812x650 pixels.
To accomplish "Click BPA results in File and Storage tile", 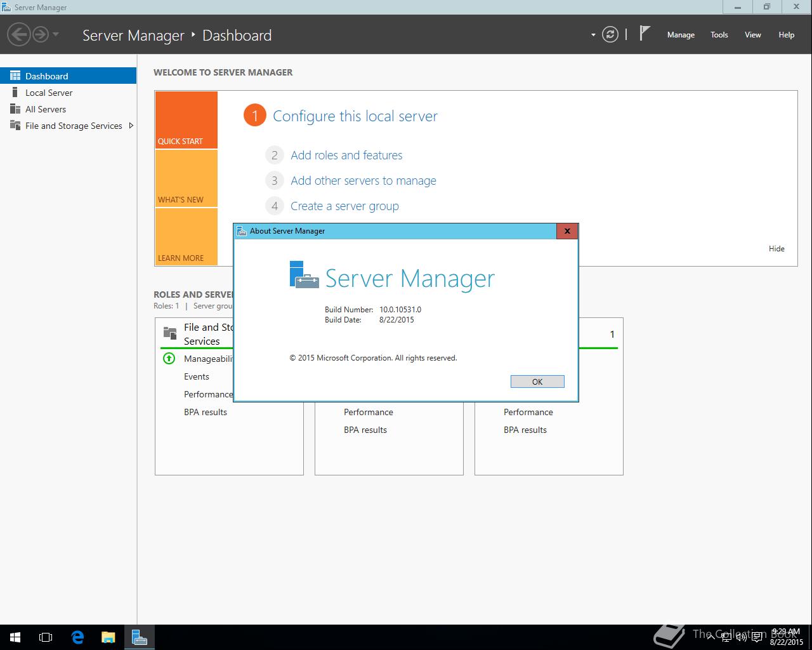I will coord(206,412).
